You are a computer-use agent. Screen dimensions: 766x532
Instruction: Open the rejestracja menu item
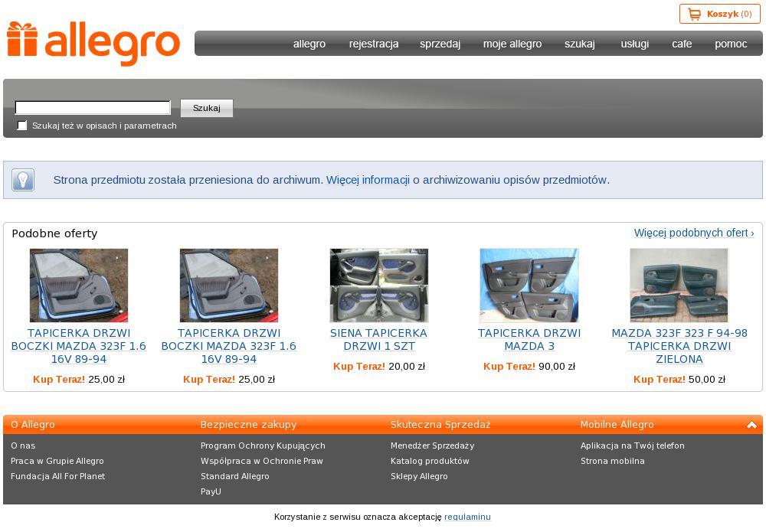point(374,44)
